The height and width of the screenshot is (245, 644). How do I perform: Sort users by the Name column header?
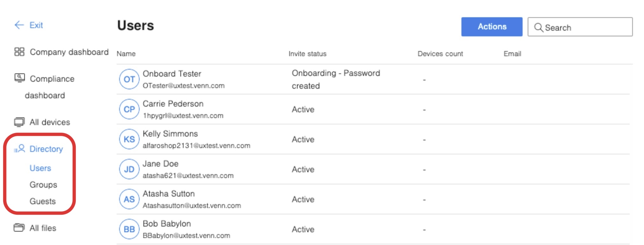click(126, 54)
